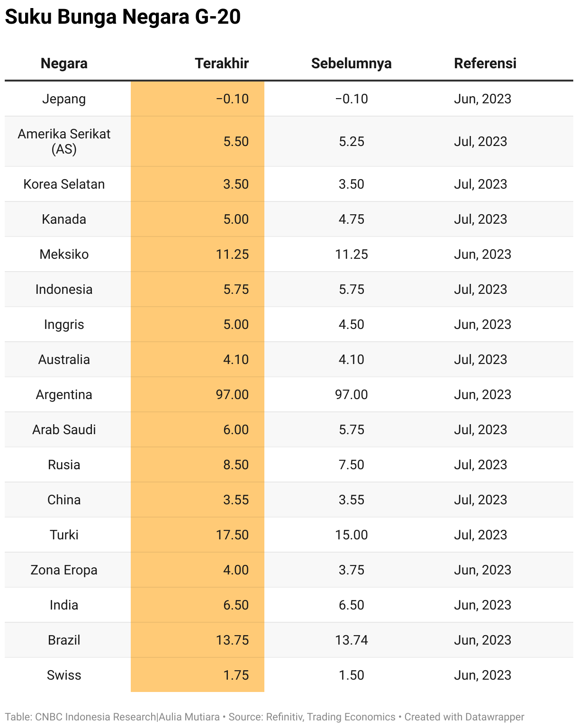This screenshot has width=578, height=728.
Task: Click the Korea Selatan row label
Action: coord(64,184)
